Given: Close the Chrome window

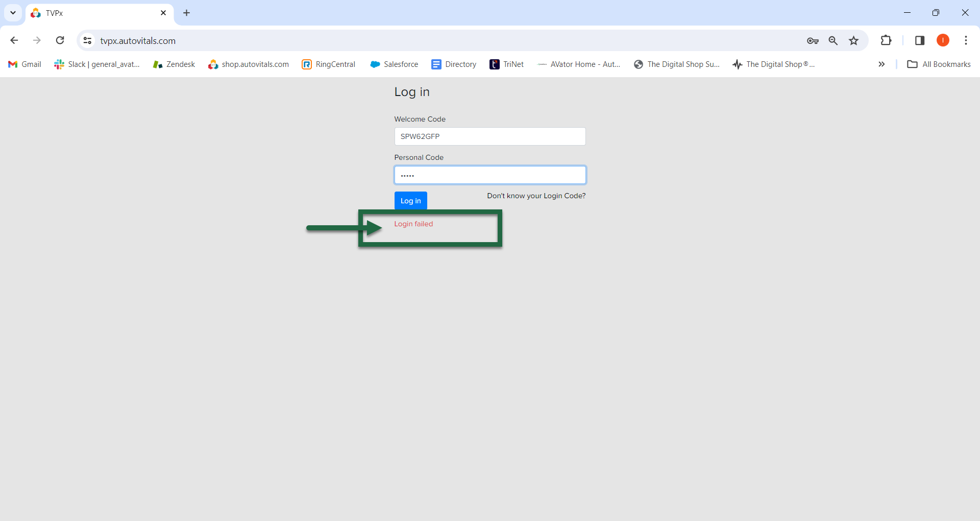Looking at the screenshot, I should pos(965,13).
